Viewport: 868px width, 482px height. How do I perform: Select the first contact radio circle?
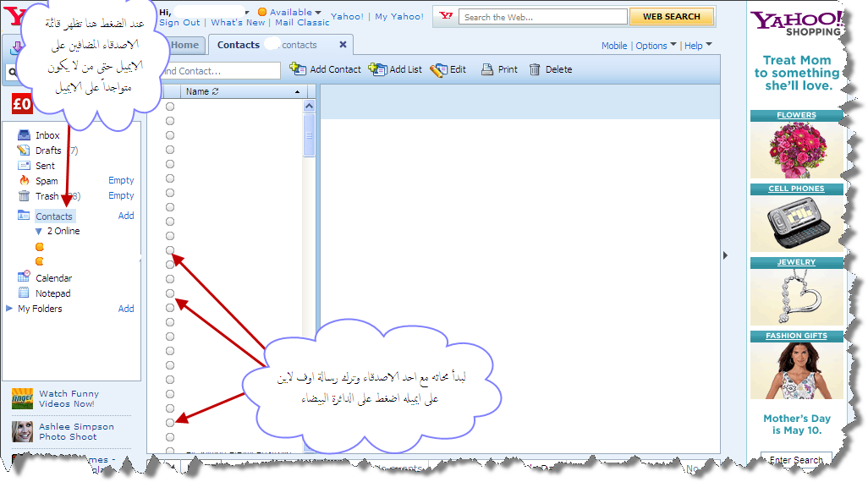170,107
